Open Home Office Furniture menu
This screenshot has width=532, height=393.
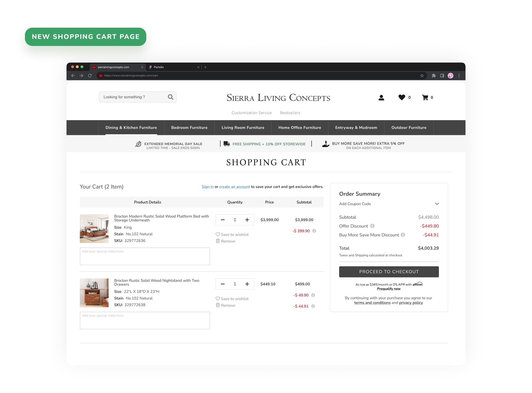pyautogui.click(x=300, y=128)
